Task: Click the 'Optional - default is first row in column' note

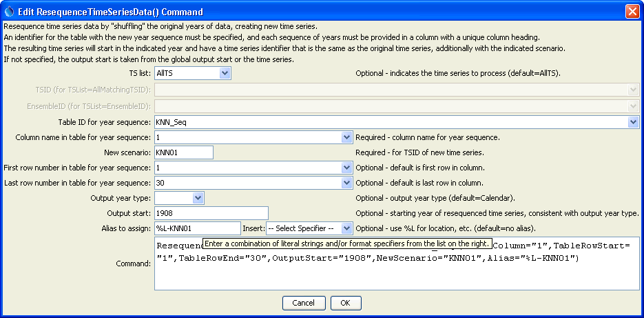Action: (419, 168)
